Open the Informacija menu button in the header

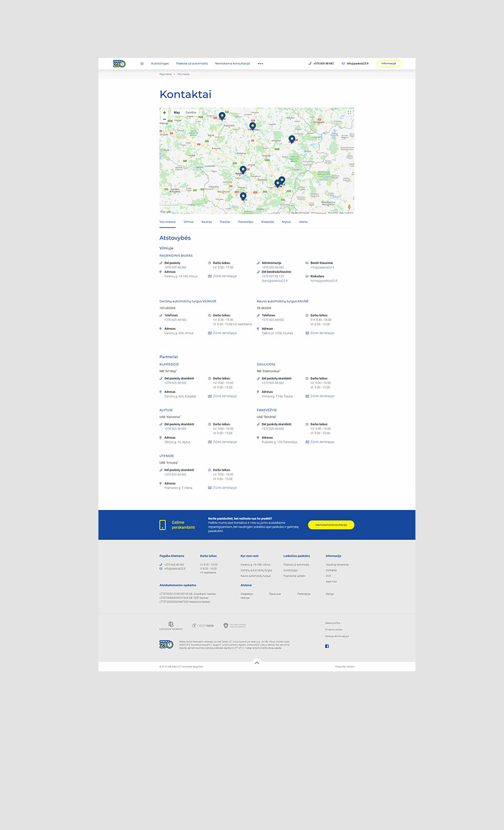tap(389, 63)
